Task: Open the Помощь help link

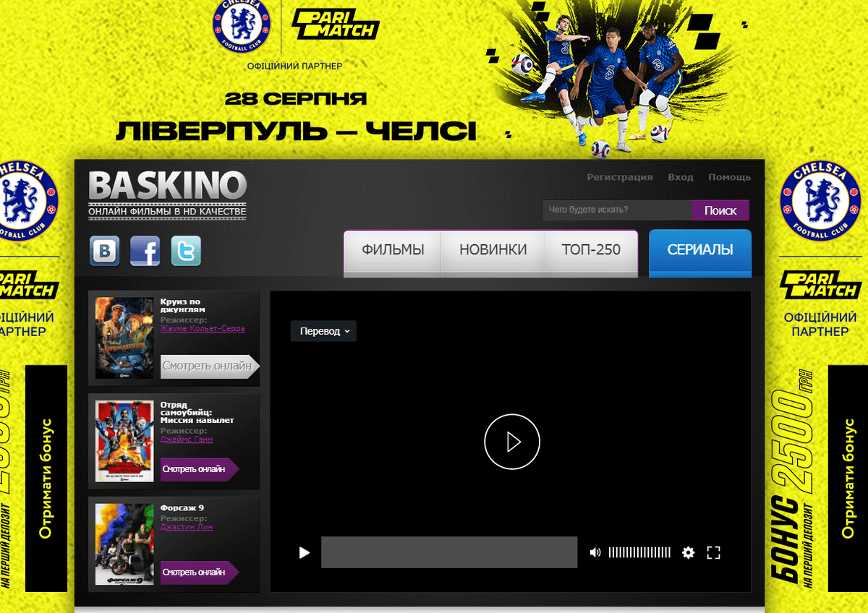Action: coord(729,177)
